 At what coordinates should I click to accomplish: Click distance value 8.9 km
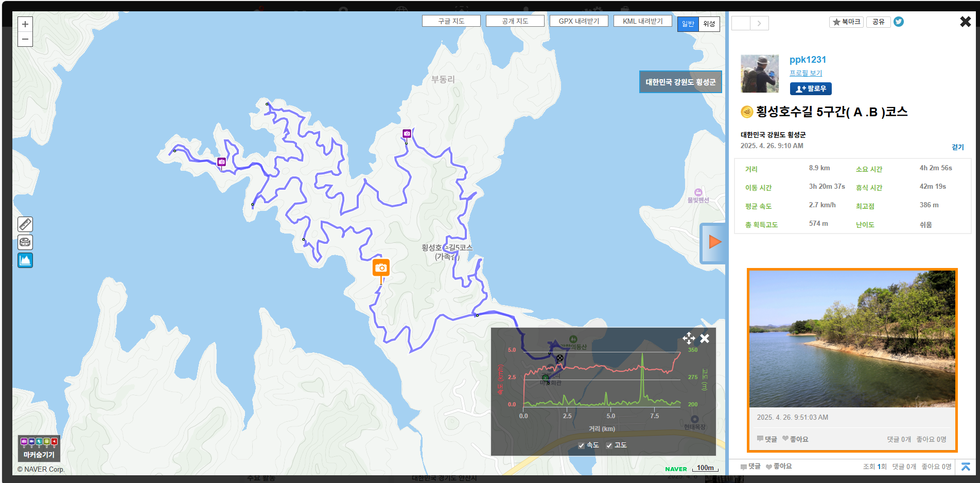tap(819, 168)
